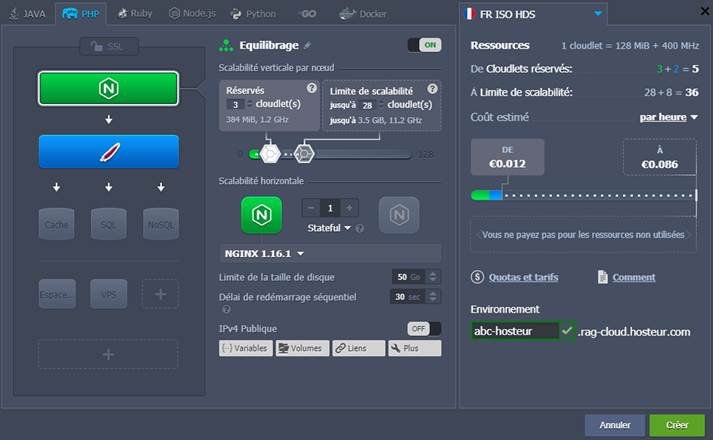Image resolution: width=713 pixels, height=440 pixels.
Task: Select the blue application server node
Action: [x=108, y=151]
